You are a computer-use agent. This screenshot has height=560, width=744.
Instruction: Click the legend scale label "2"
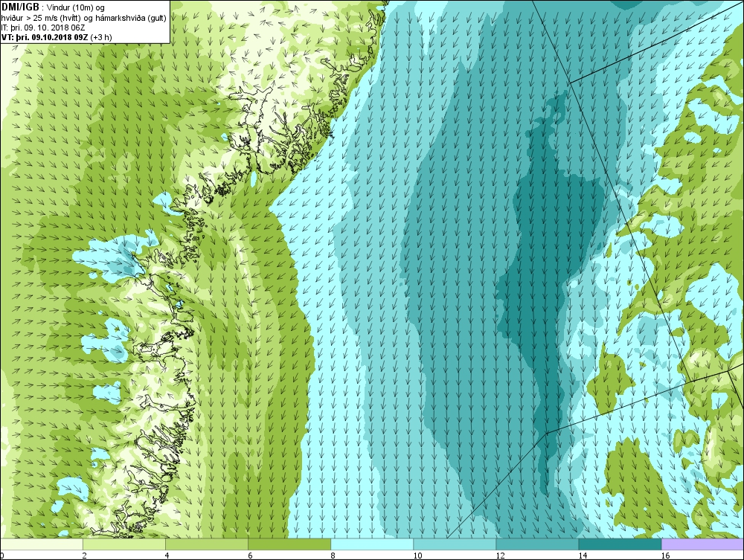(x=85, y=556)
